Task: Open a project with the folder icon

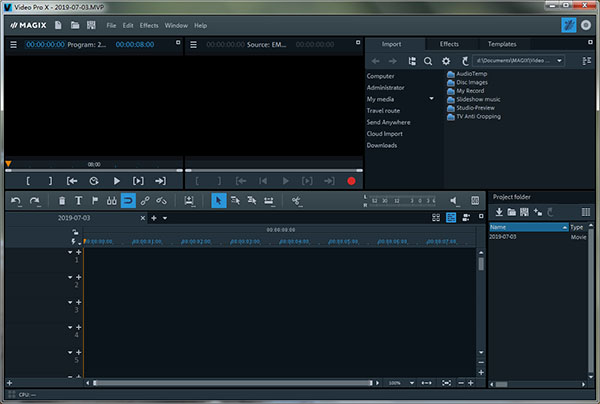Action: 75,25
